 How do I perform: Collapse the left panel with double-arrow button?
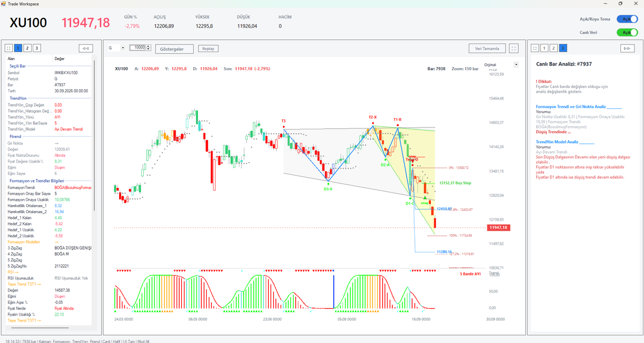pyautogui.click(x=85, y=48)
